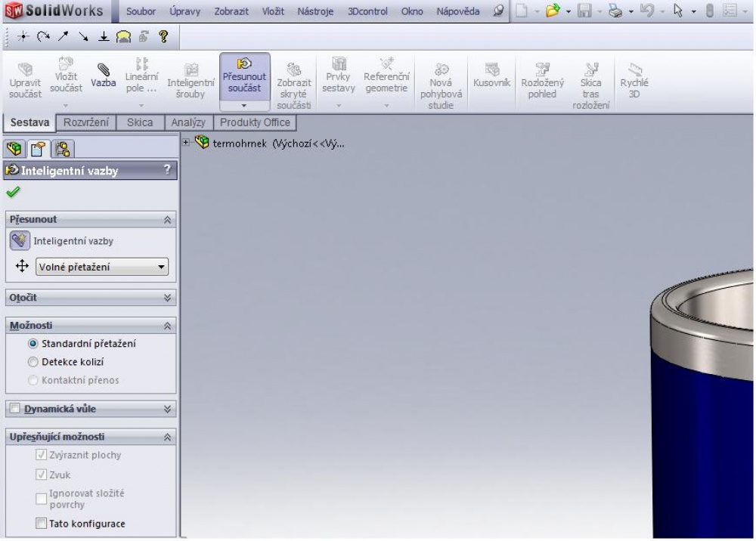Click the Vložit součást tool
The height and width of the screenshot is (541, 756).
(66, 76)
